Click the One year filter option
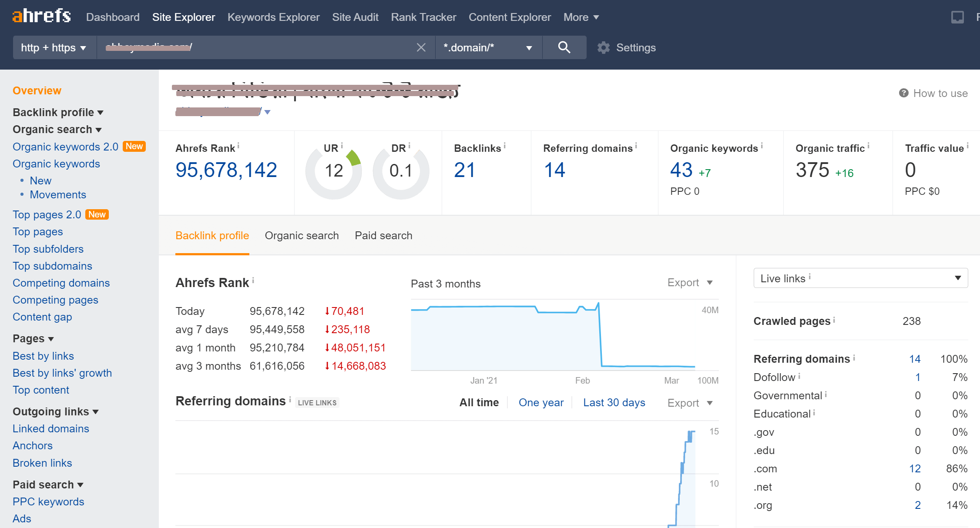Screen dimensions: 980x528 (540, 402)
